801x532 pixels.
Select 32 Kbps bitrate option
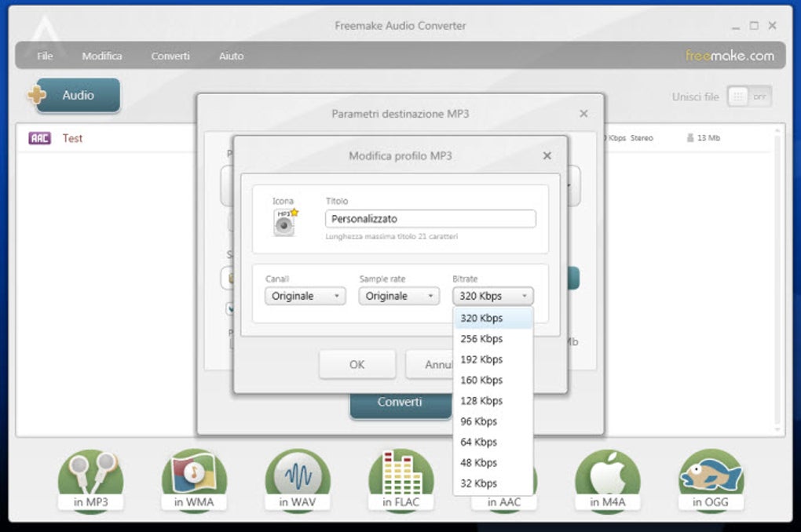(x=493, y=483)
